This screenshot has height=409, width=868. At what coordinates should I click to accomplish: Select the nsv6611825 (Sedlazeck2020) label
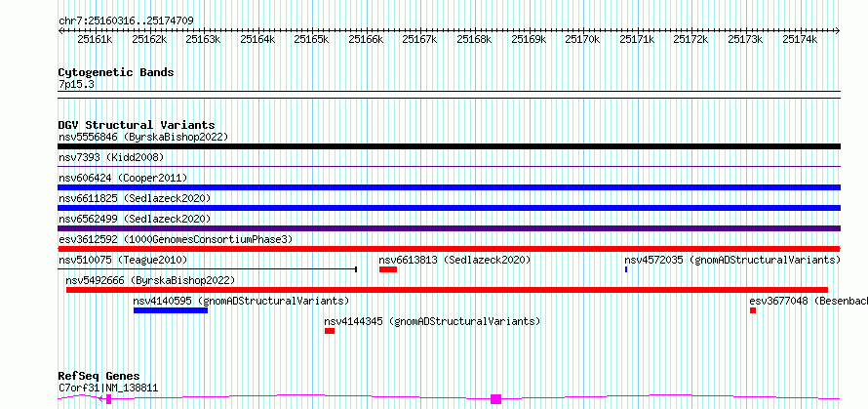[x=135, y=198]
